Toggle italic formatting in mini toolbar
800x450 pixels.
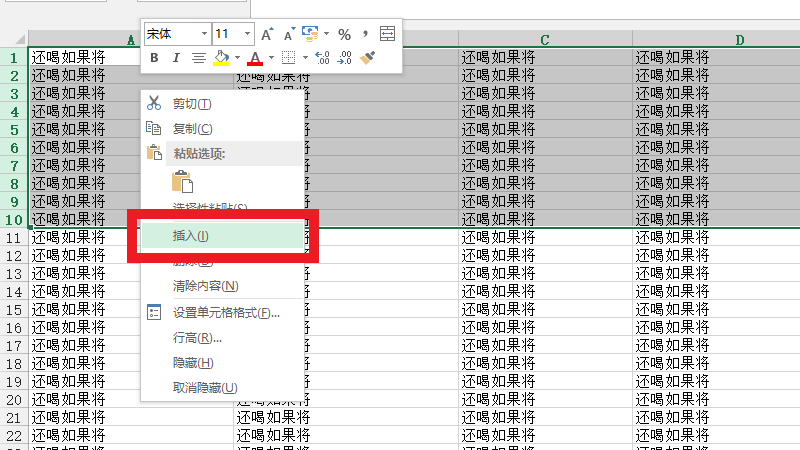(176, 58)
